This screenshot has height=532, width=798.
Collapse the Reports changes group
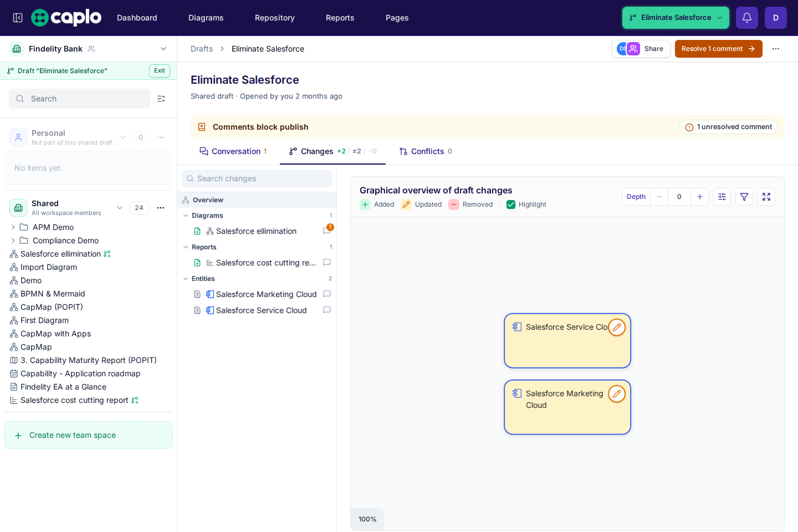186,247
